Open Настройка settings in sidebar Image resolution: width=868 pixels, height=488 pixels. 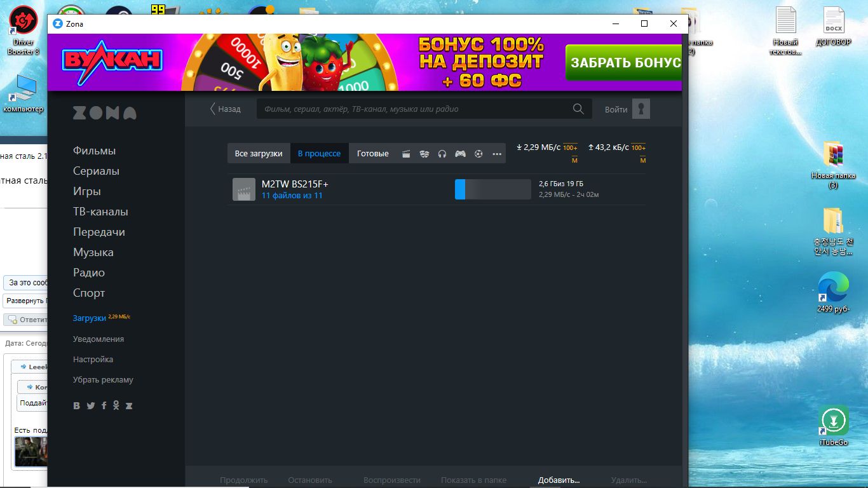(x=93, y=359)
